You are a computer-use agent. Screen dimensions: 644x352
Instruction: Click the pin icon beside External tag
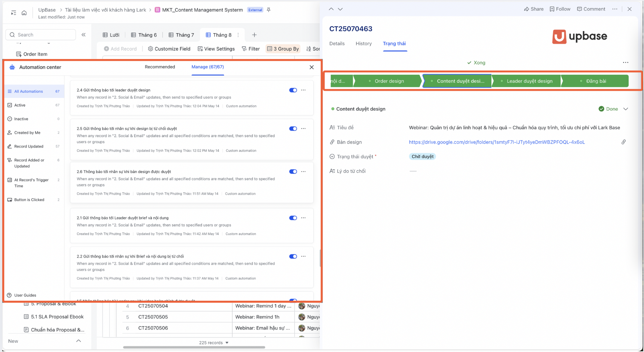tap(269, 10)
